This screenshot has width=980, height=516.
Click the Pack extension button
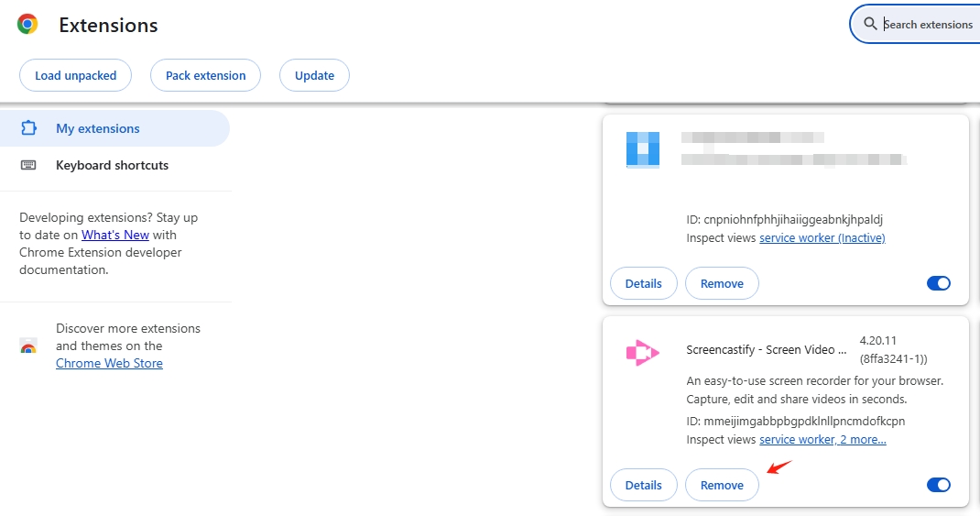click(x=206, y=75)
